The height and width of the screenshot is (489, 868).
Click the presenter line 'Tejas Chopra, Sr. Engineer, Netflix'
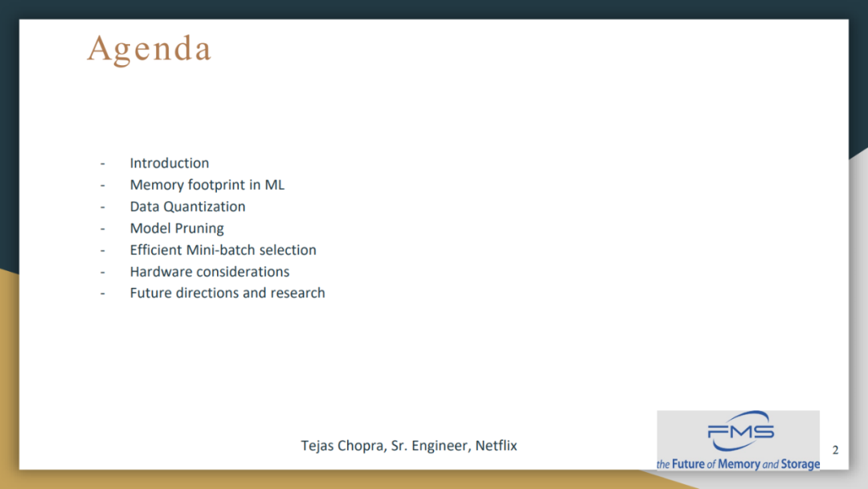tap(409, 446)
